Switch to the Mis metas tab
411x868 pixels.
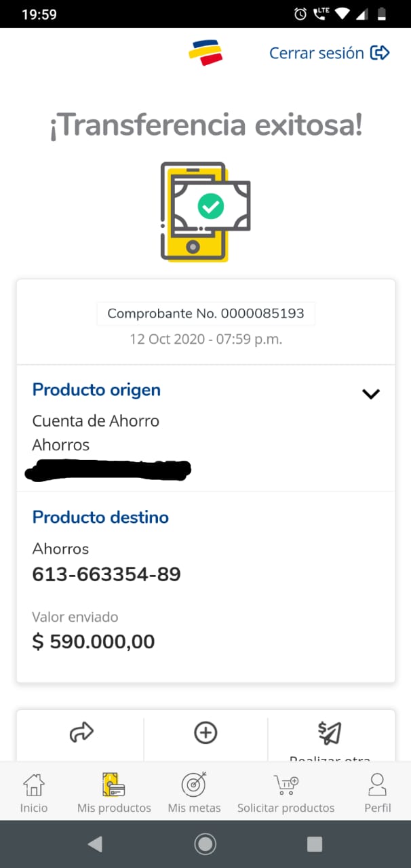pos(194,793)
